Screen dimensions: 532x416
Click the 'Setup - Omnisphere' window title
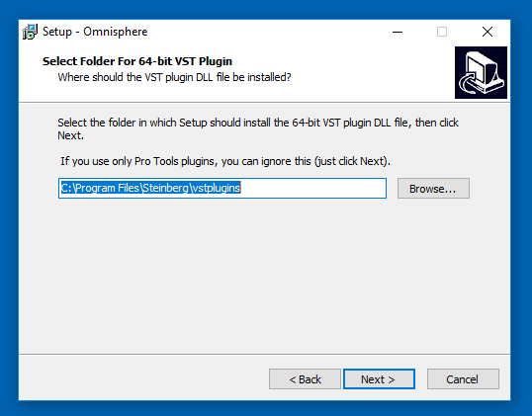pos(95,32)
